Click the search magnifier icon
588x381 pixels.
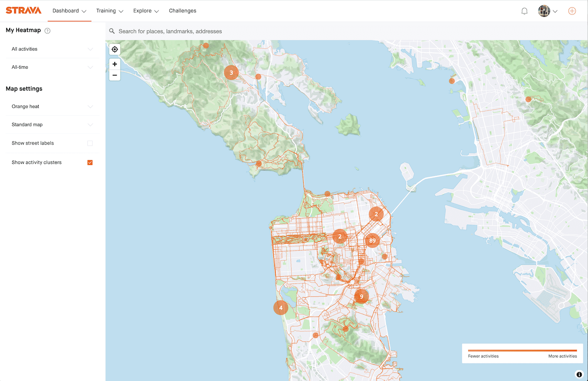tap(112, 31)
